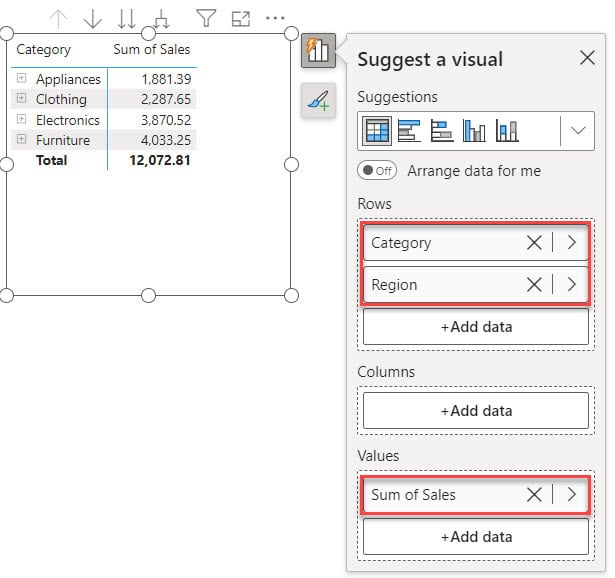Pick the stacked column chart suggestion
The height and width of the screenshot is (578, 615).
click(507, 131)
